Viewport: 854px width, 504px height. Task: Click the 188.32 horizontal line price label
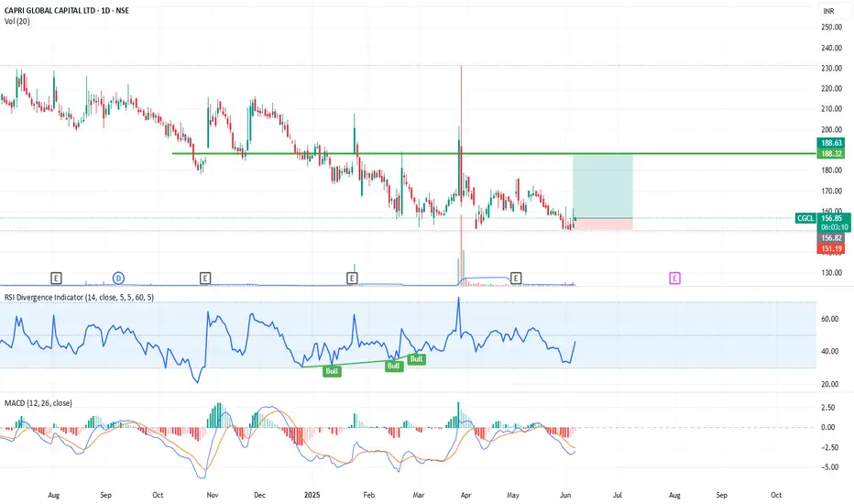[832, 154]
